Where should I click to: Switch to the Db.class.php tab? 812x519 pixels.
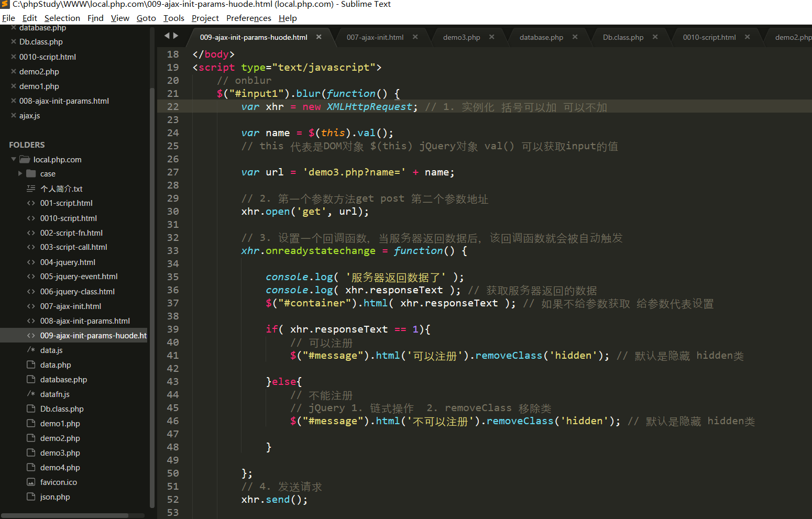(x=623, y=37)
